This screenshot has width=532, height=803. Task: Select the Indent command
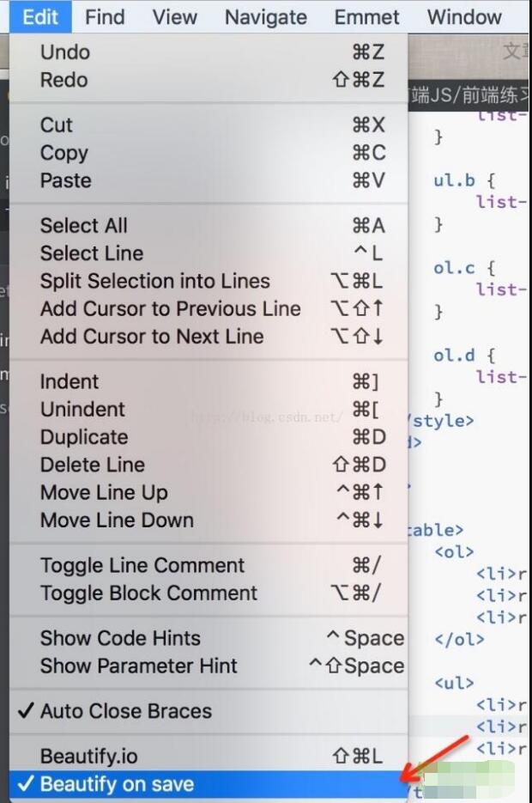[70, 381]
